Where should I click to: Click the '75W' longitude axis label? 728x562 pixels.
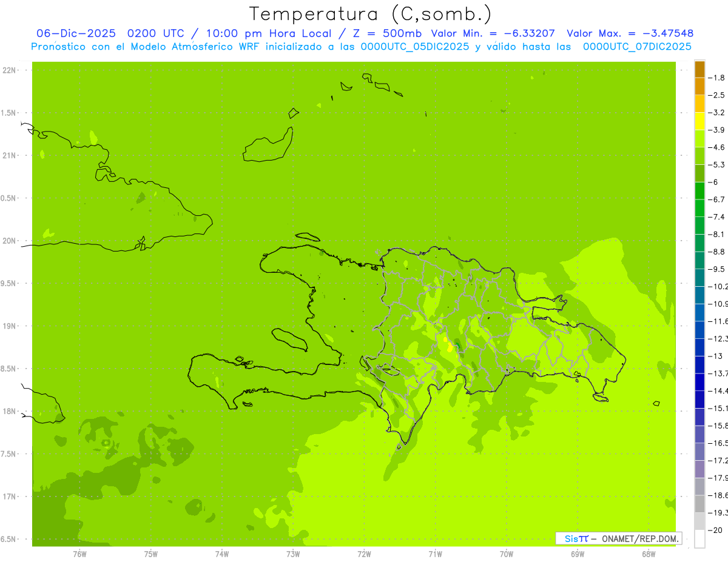click(x=151, y=554)
